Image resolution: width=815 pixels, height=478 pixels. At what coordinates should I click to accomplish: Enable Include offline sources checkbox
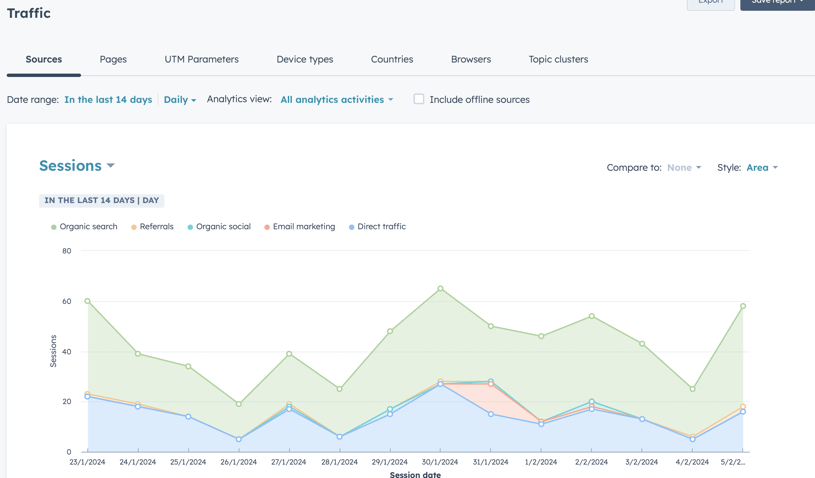[x=418, y=99]
